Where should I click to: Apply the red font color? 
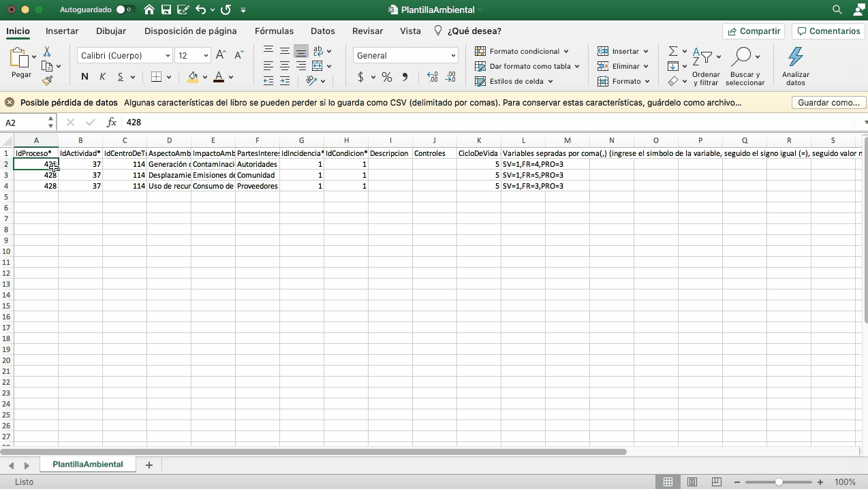[x=219, y=77]
